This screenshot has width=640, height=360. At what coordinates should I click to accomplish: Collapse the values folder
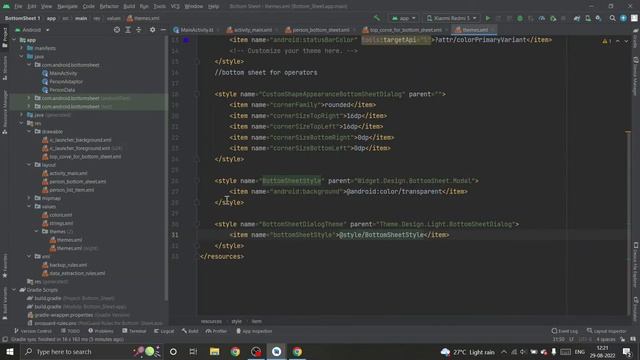pyautogui.click(x=29, y=206)
